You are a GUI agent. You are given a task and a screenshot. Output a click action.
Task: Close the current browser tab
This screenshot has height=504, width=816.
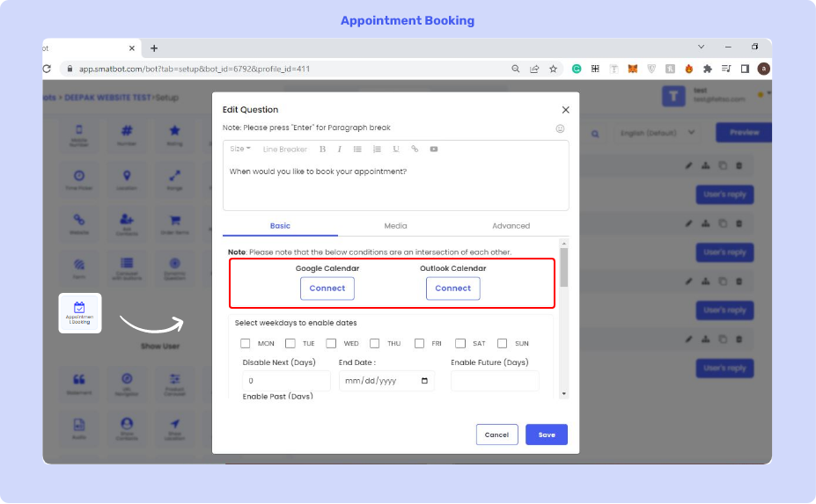pos(132,48)
